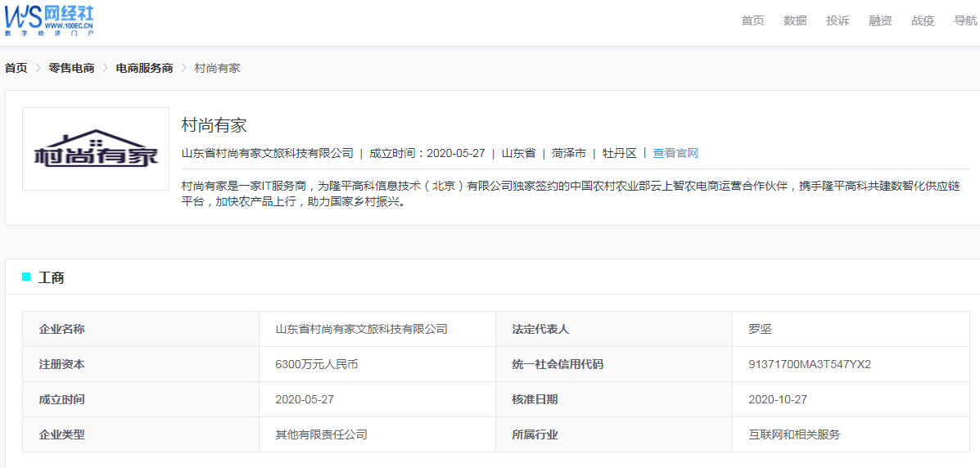
Task: Go to the 投诉 navigation item
Action: [x=838, y=20]
